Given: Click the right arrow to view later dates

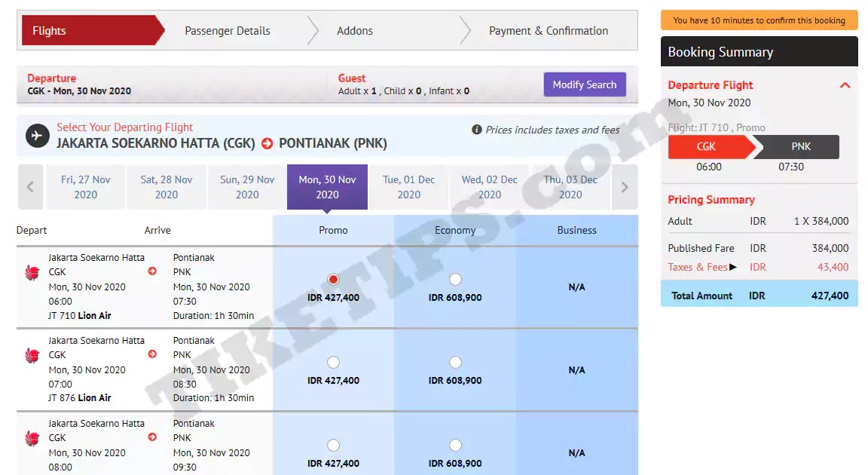Looking at the screenshot, I should (x=624, y=186).
